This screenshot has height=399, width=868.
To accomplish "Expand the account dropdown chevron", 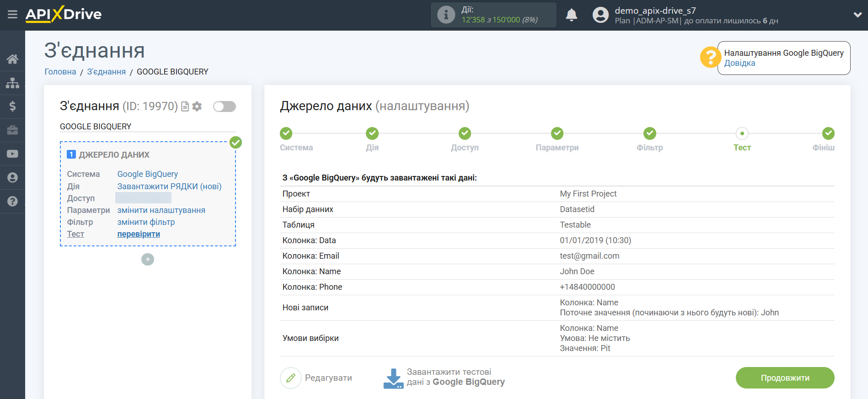I will click(857, 15).
